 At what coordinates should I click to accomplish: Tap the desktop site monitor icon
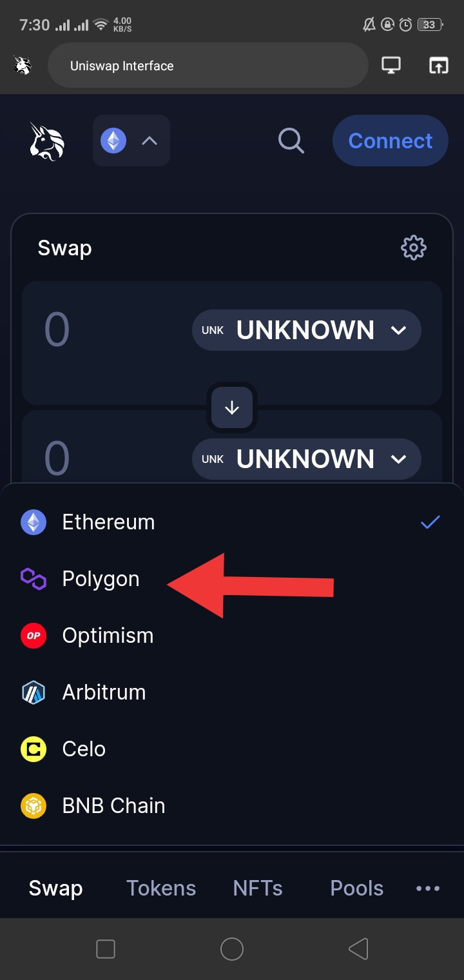click(x=391, y=65)
